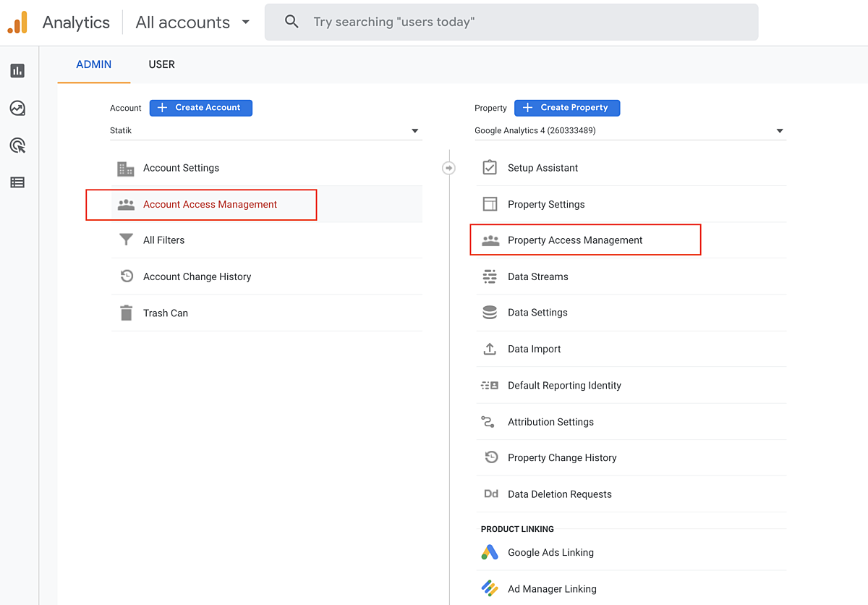Click the Attribution Settings path icon
The width and height of the screenshot is (868, 605).
point(488,421)
